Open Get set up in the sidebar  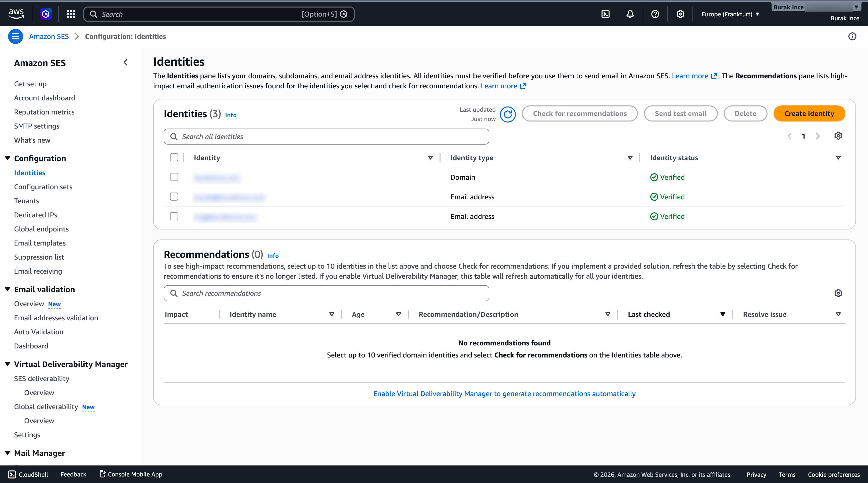(30, 84)
